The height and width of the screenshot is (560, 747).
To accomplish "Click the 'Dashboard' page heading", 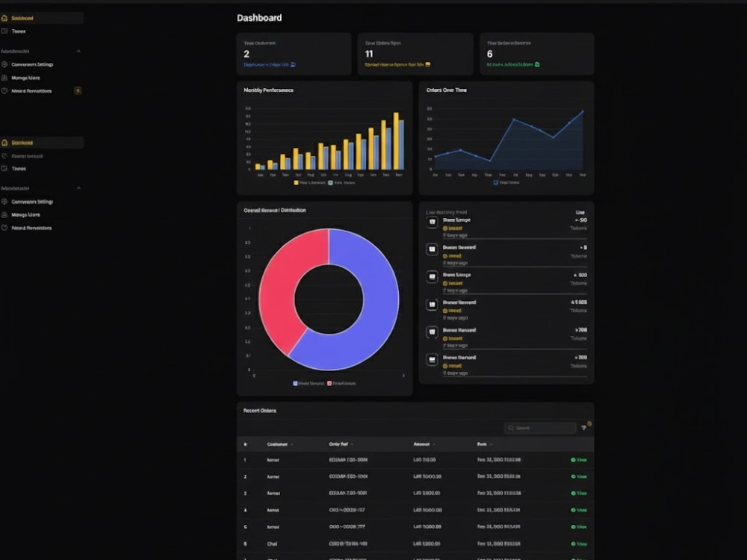I will coord(260,18).
